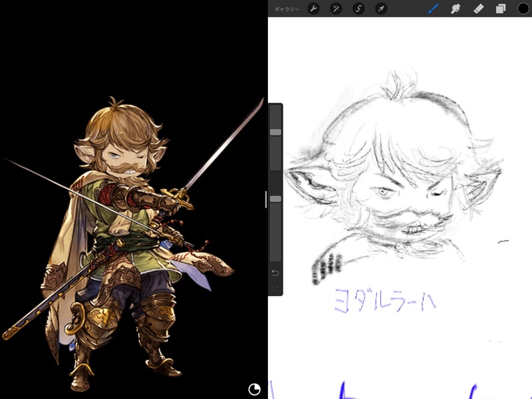This screenshot has height=399, width=532.
Task: Open the Adjustments magic wand menu
Action: pos(336,9)
